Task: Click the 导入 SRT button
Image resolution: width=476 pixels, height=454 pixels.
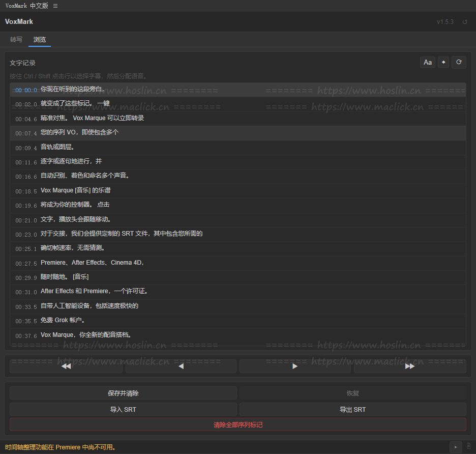Action: point(123,409)
